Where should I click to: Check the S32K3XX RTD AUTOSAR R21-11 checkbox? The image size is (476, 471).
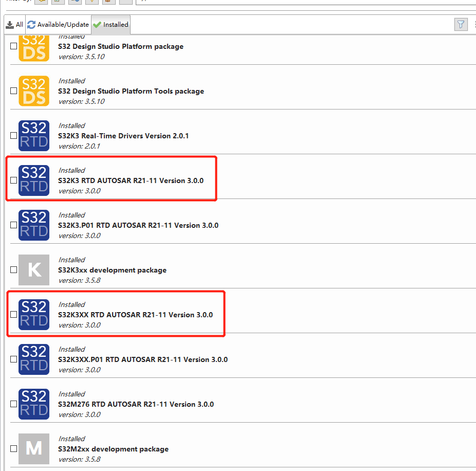click(x=13, y=314)
